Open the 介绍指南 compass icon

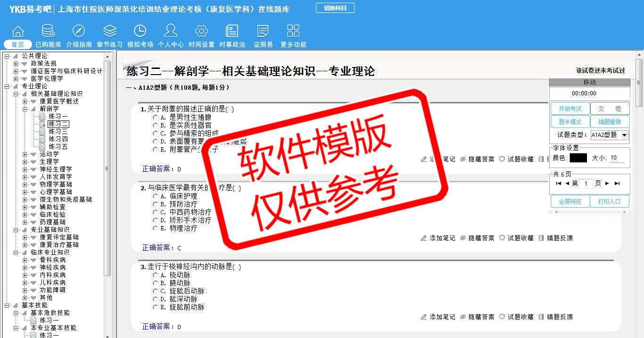click(x=79, y=32)
